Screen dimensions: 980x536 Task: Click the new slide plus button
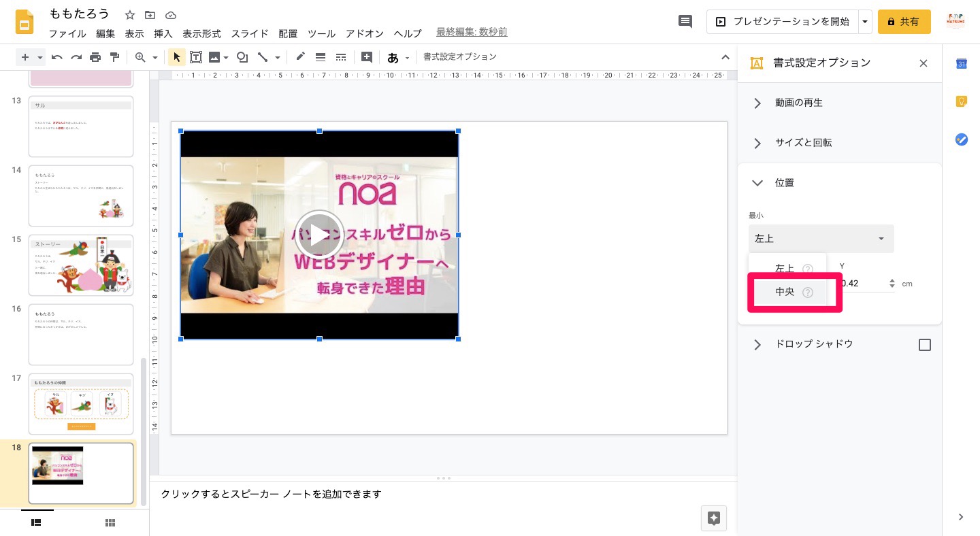(x=25, y=57)
